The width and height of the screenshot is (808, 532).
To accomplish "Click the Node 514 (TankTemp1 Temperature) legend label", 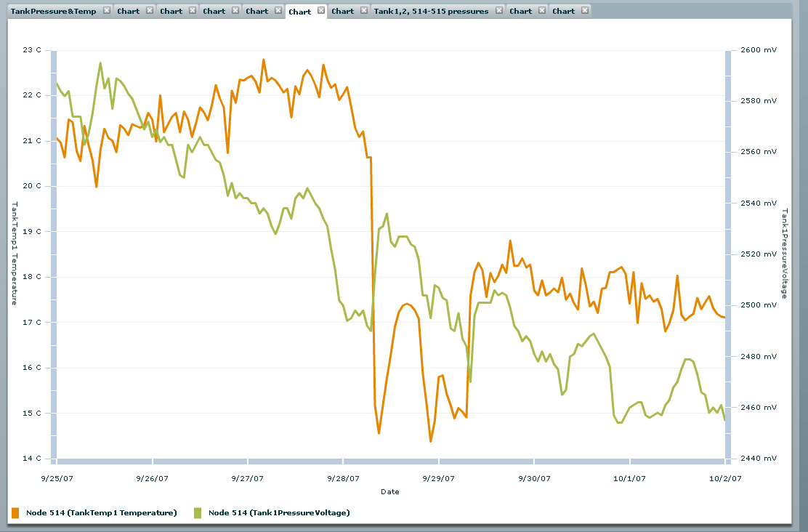I will (101, 513).
